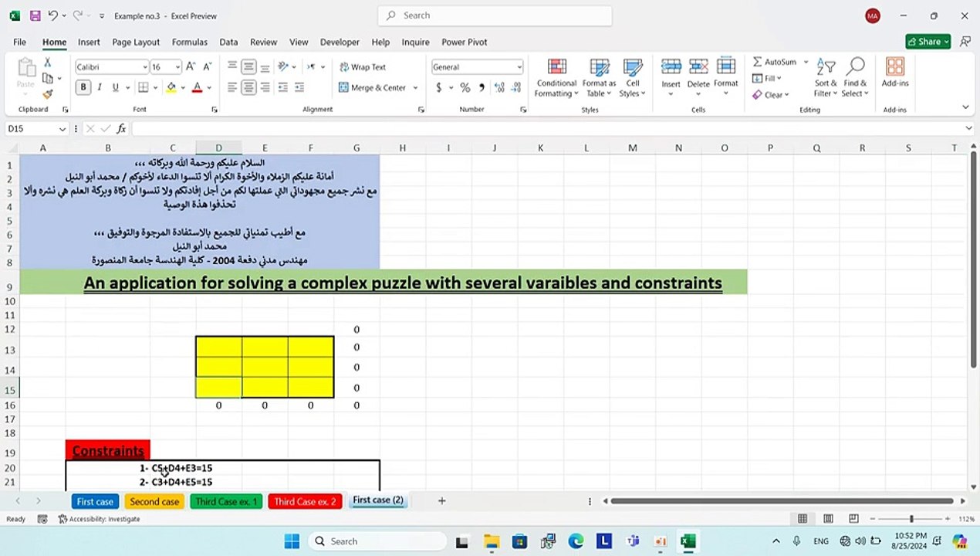This screenshot has width=980, height=556.
Task: Open the font size 16 dropdown
Action: [x=177, y=67]
